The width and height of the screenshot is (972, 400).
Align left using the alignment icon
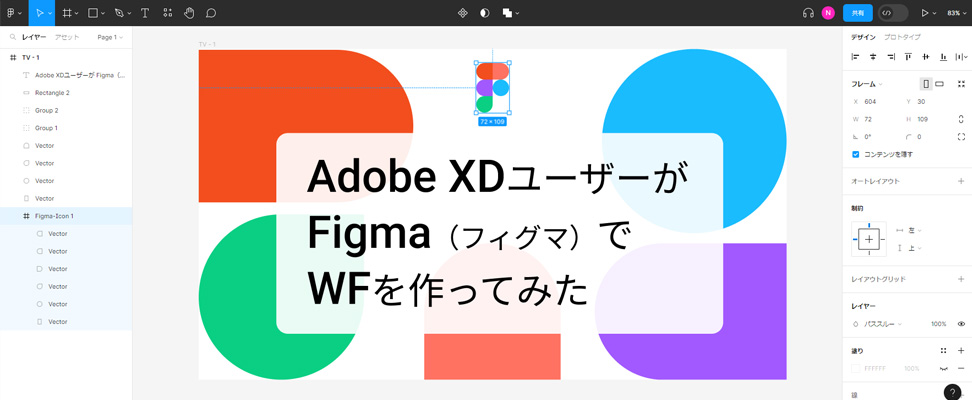coord(855,57)
